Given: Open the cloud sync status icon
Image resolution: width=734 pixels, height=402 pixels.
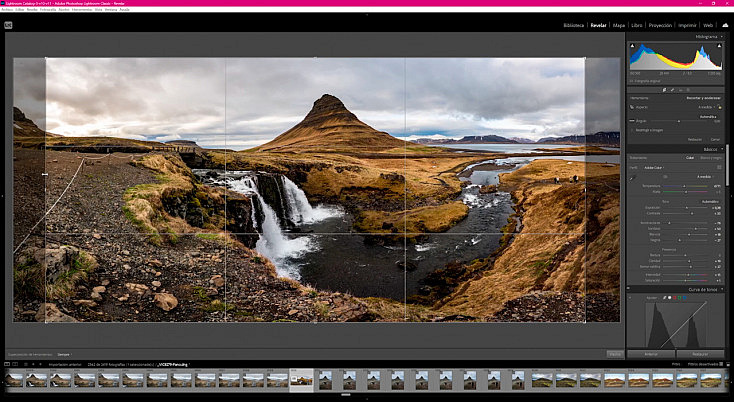Looking at the screenshot, I should pyautogui.click(x=725, y=25).
